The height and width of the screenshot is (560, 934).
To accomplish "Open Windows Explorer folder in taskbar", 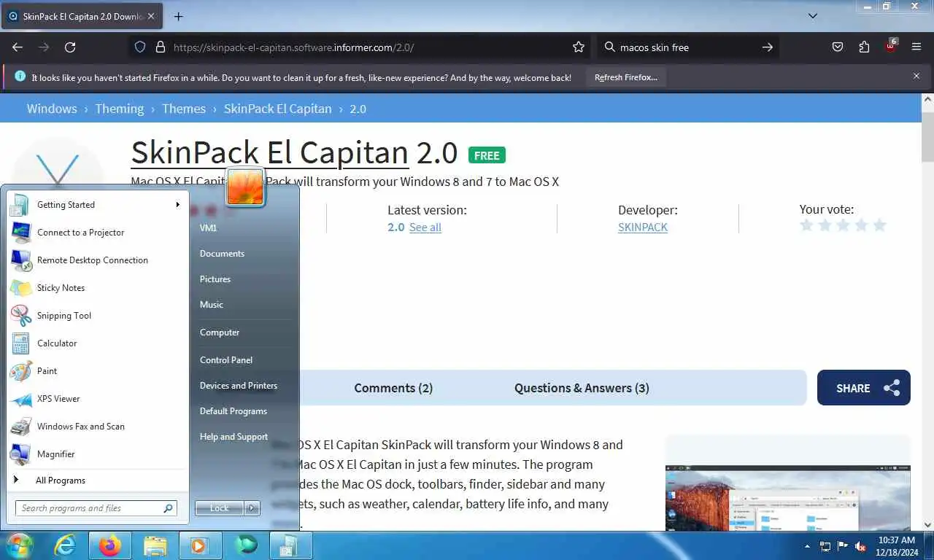I will click(155, 545).
